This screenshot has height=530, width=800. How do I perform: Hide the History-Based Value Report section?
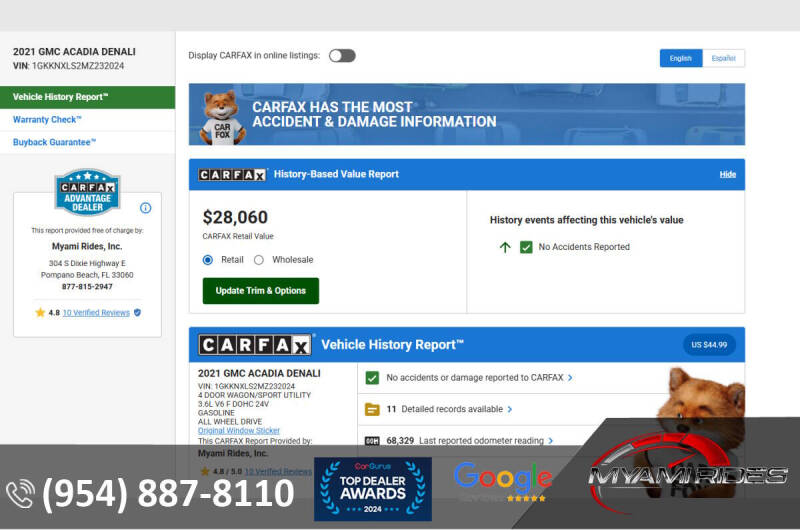click(x=727, y=174)
